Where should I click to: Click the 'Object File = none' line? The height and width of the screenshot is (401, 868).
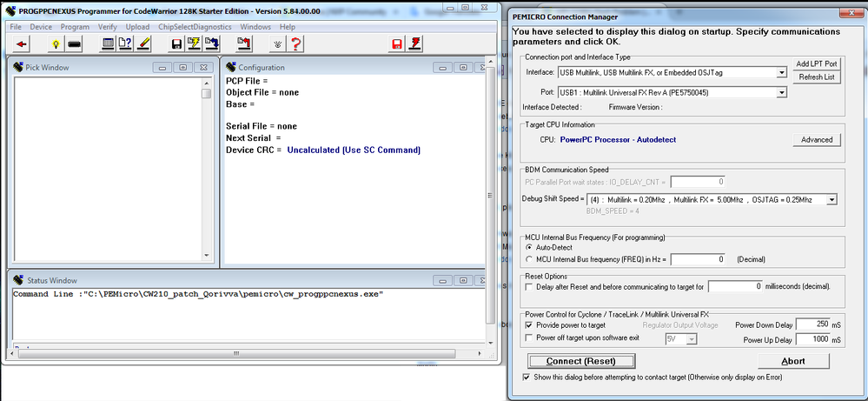tap(262, 92)
